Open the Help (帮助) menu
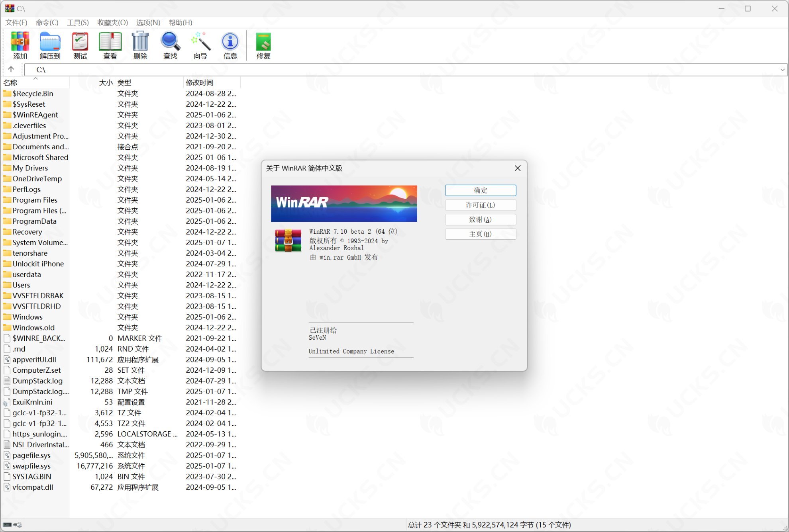 (x=181, y=23)
